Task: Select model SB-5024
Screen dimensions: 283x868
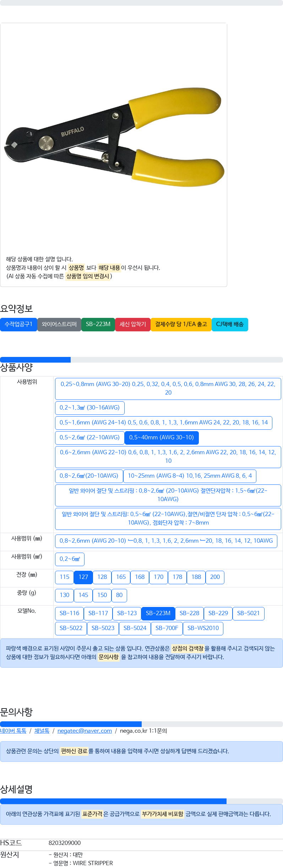Action: click(x=135, y=628)
